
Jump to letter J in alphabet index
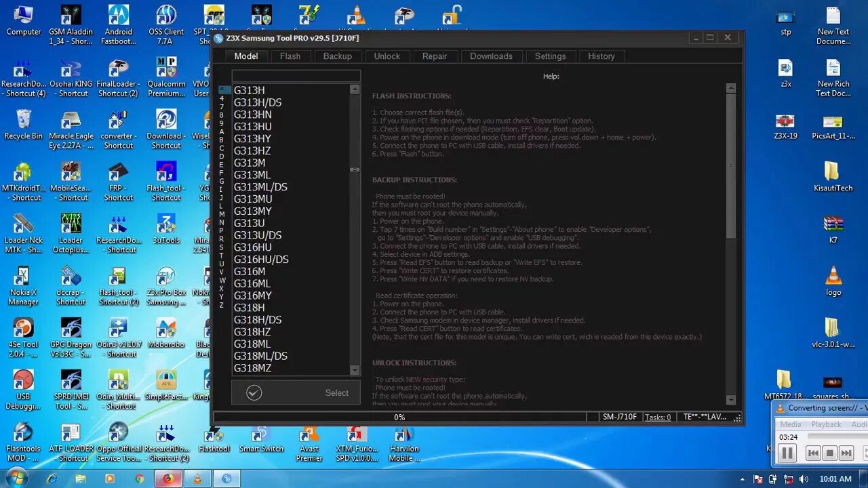[221, 197]
